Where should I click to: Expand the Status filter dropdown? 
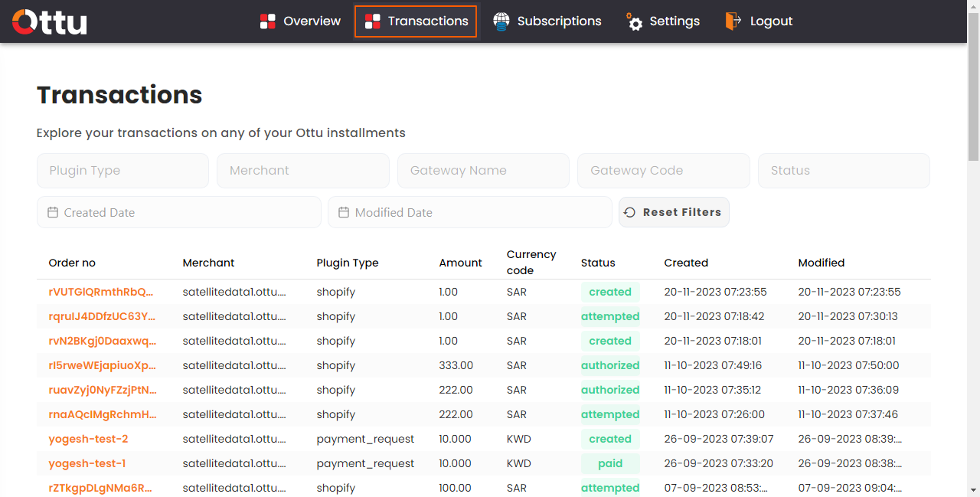[x=844, y=171]
